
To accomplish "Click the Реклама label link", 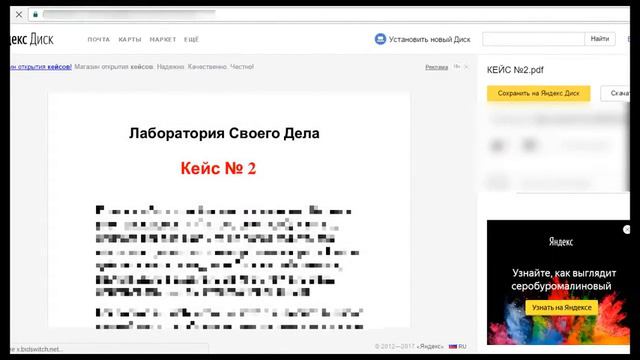I will 436,67.
